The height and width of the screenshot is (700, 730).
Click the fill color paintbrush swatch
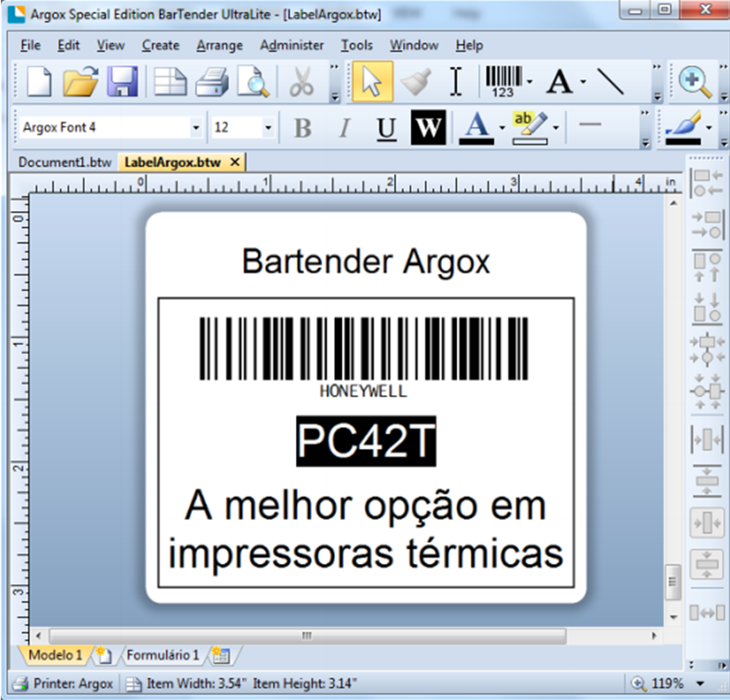click(x=683, y=128)
